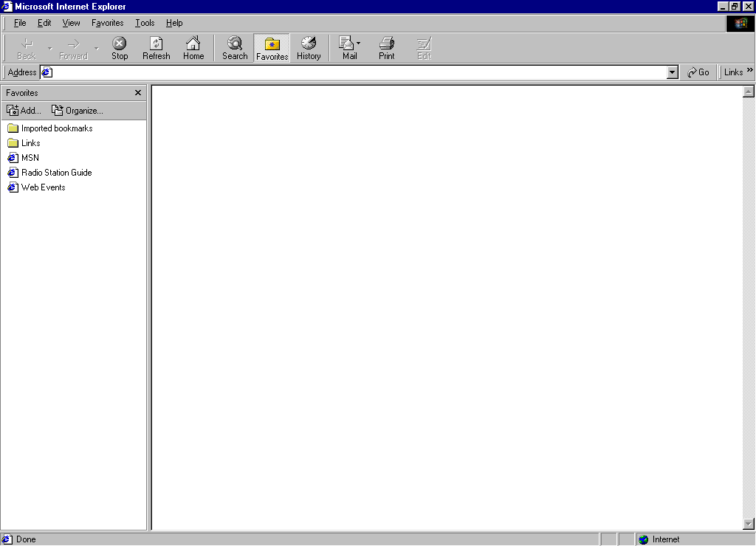This screenshot has width=756, height=546.
Task: Open the File menu
Action: pos(20,23)
